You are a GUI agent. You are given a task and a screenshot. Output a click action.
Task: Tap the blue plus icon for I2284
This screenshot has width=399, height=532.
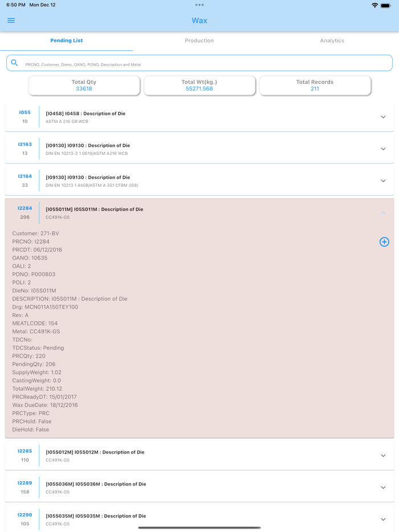(384, 242)
